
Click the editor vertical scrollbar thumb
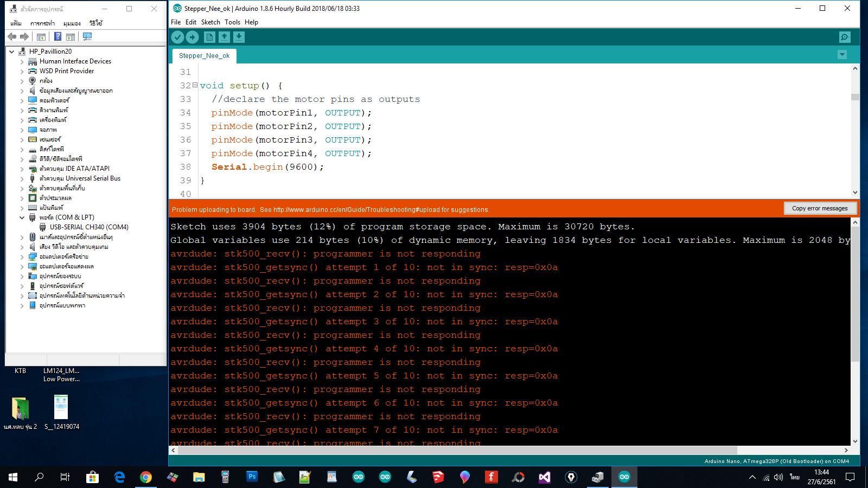[x=855, y=97]
